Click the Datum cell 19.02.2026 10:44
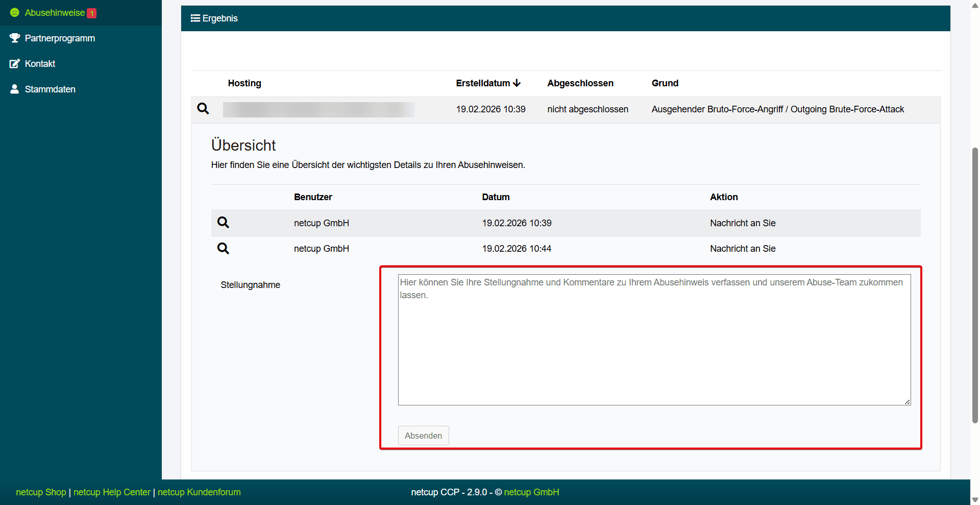Viewport: 980px width, 505px height. click(517, 249)
